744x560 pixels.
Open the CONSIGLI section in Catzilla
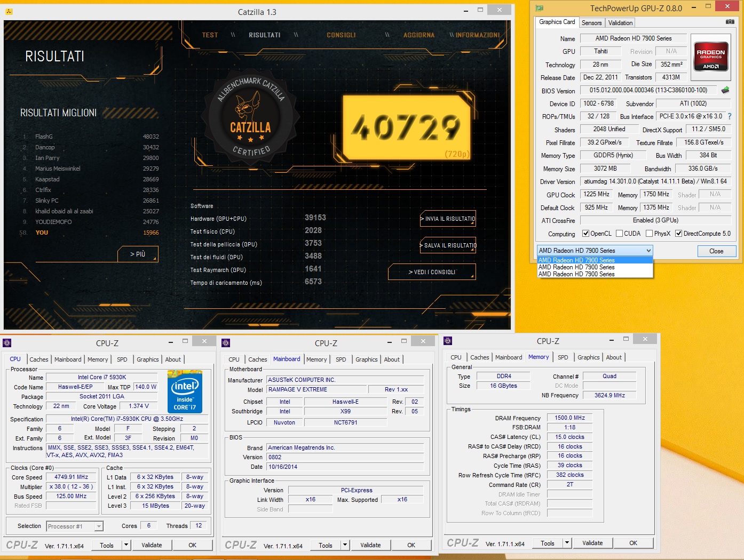(341, 35)
